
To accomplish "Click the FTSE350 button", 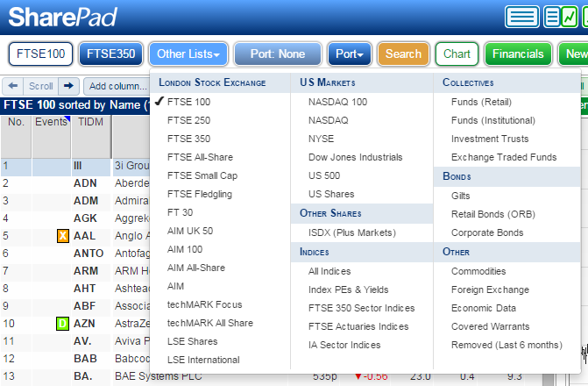I will [x=111, y=54].
